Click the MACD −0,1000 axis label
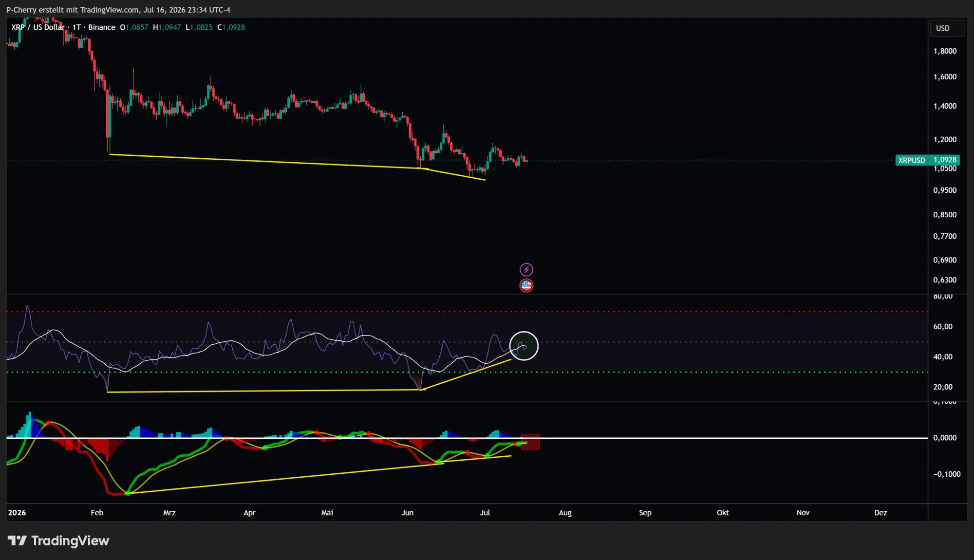Image resolution: width=974 pixels, height=560 pixels. tap(947, 474)
